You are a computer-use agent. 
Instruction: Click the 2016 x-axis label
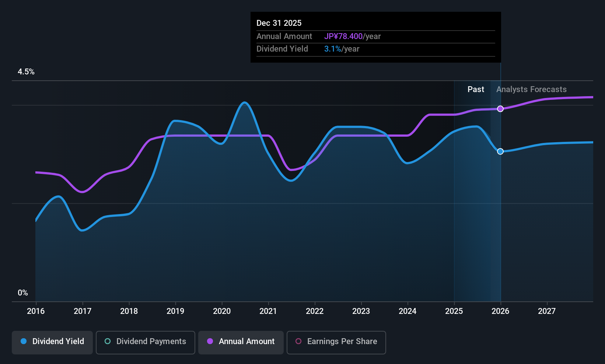point(36,311)
